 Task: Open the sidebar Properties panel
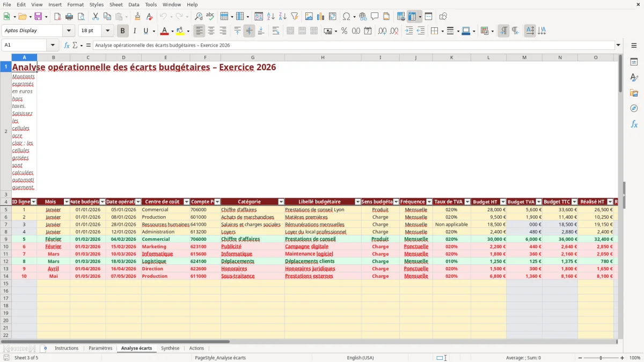pos(634,62)
